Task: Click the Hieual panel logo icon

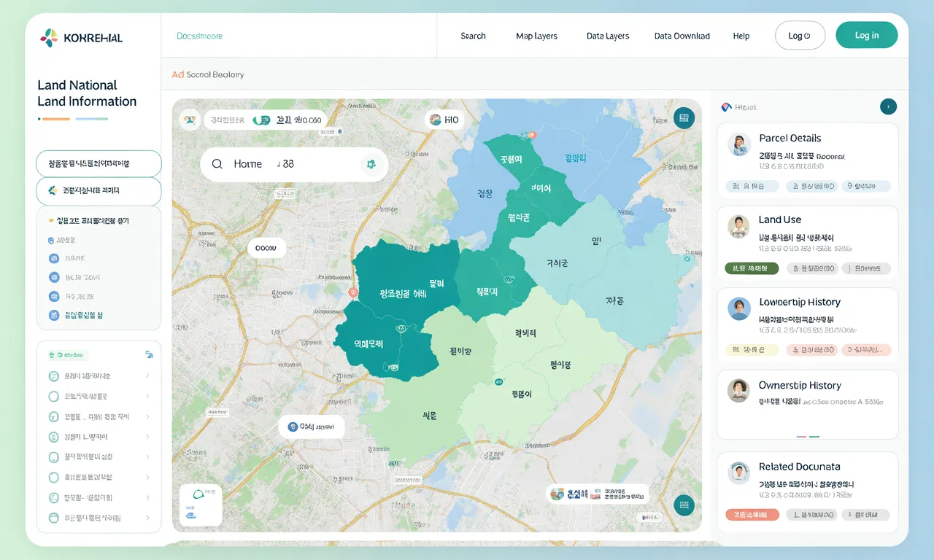Action: pos(725,107)
